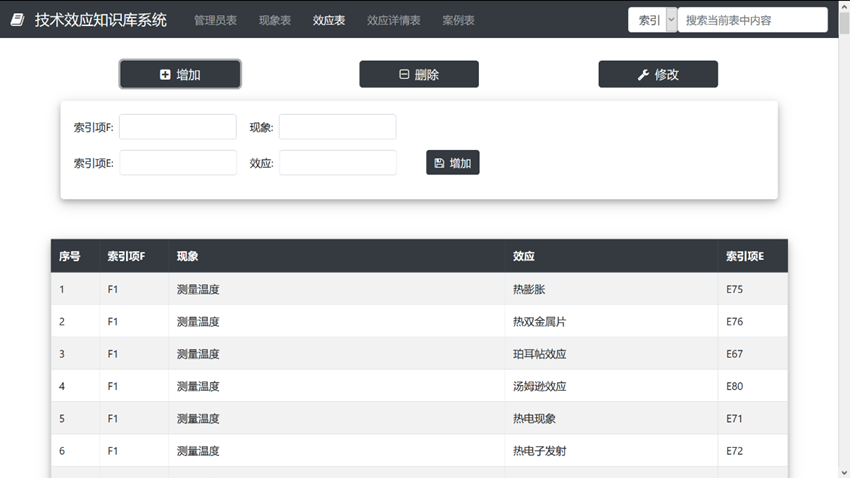The image size is (850, 478).
Task: Click the wrench icon on 修改 button
Action: tap(643, 75)
